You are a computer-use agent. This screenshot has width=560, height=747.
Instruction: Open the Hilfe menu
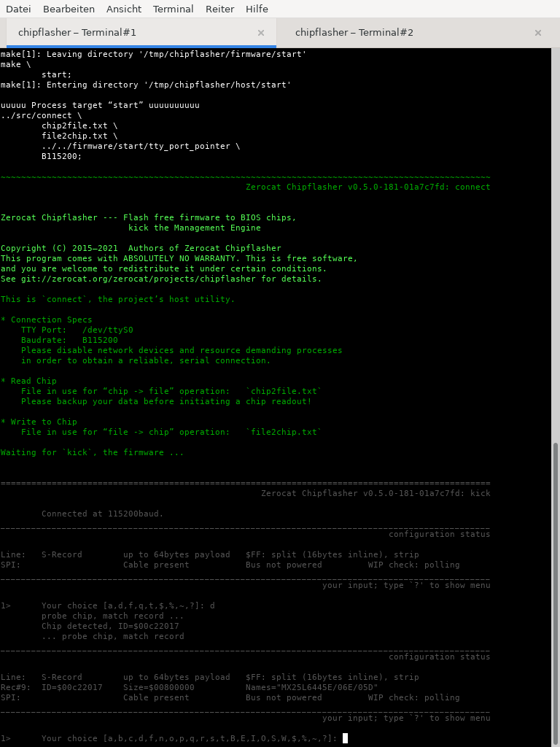pyautogui.click(x=257, y=9)
